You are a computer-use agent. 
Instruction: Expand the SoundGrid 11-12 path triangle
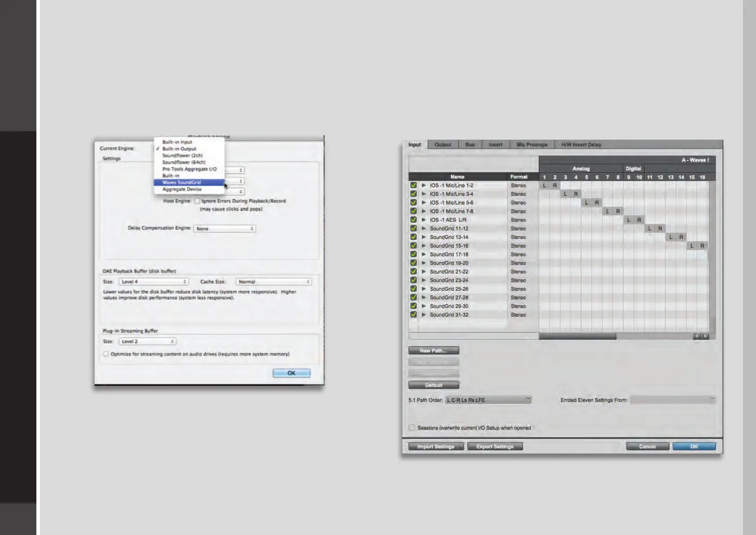(424, 228)
